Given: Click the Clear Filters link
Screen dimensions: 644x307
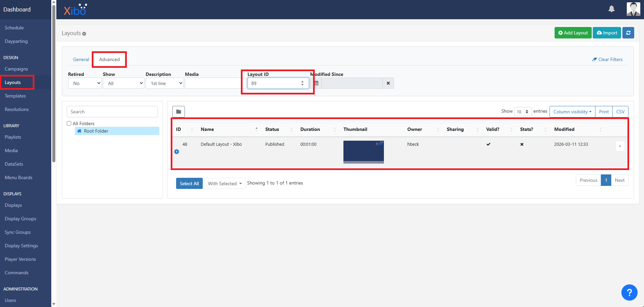Looking at the screenshot, I should (607, 59).
